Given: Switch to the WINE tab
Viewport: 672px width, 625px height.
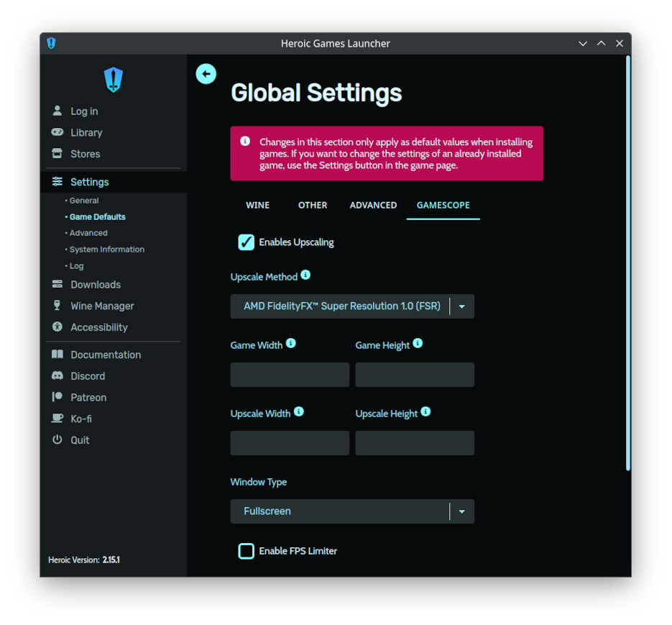Looking at the screenshot, I should [x=257, y=205].
